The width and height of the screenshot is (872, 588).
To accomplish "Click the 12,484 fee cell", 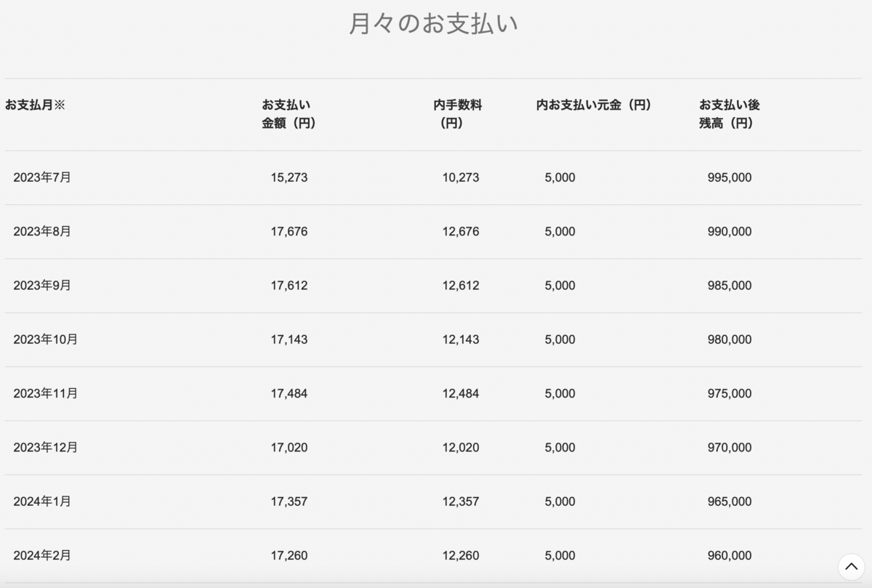I will pyautogui.click(x=461, y=394).
